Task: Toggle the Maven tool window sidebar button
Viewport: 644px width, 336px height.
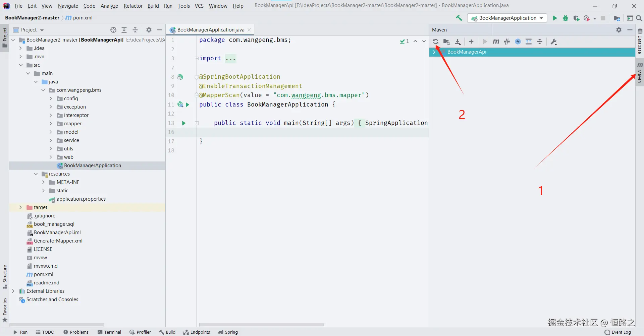Action: [640, 72]
